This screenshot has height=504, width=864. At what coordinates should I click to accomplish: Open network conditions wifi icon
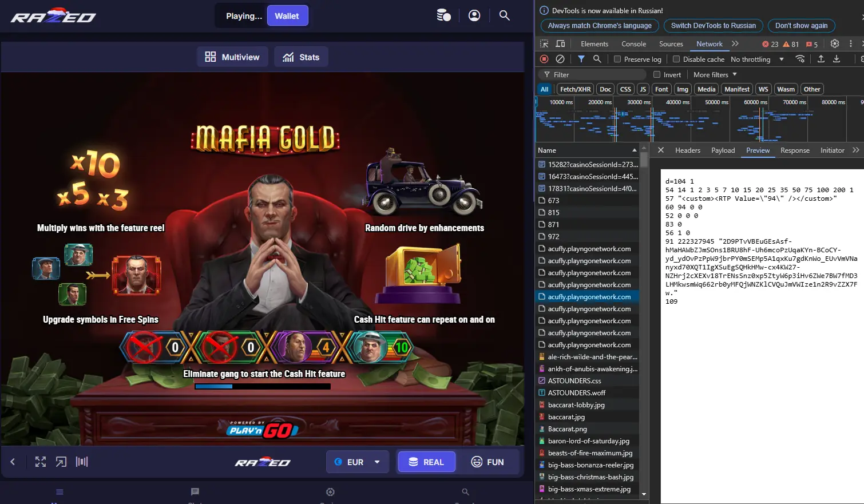click(800, 59)
